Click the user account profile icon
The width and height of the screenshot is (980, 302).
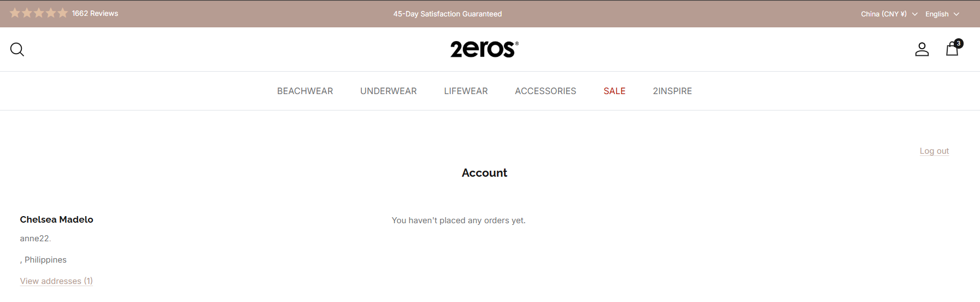922,49
